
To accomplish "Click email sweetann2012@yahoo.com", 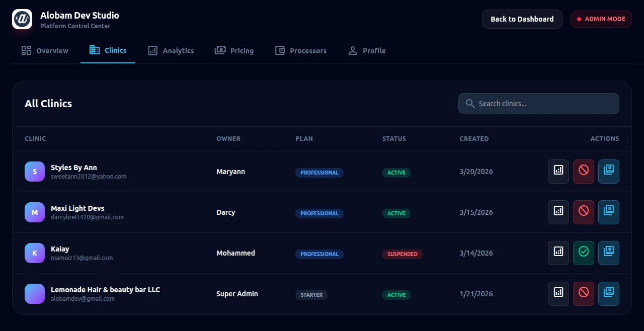I will tap(89, 177).
